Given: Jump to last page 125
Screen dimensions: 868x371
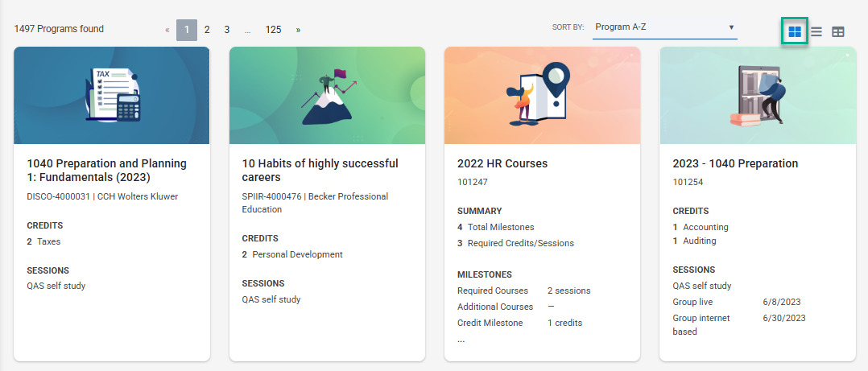Looking at the screenshot, I should [274, 30].
